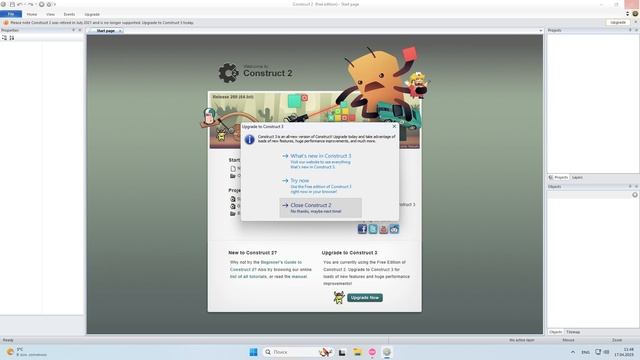
Task: Click the categorized sort icon in Properties panel
Action: (x=4, y=38)
